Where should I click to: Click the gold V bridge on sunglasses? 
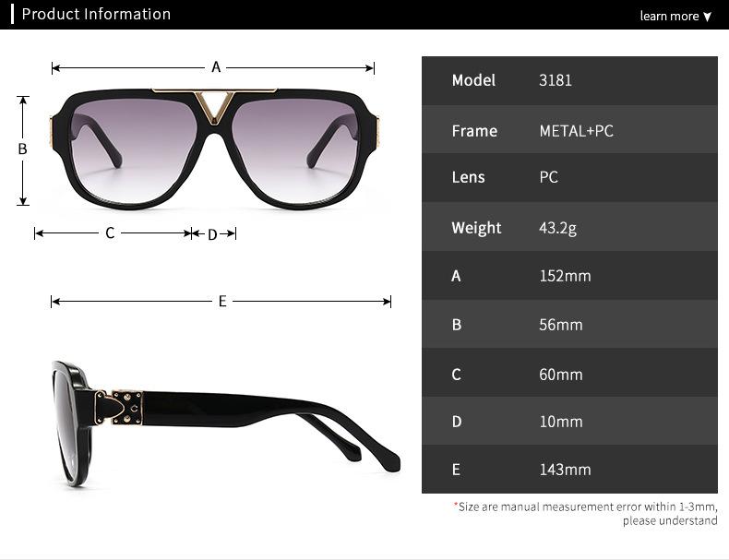pos(214,107)
